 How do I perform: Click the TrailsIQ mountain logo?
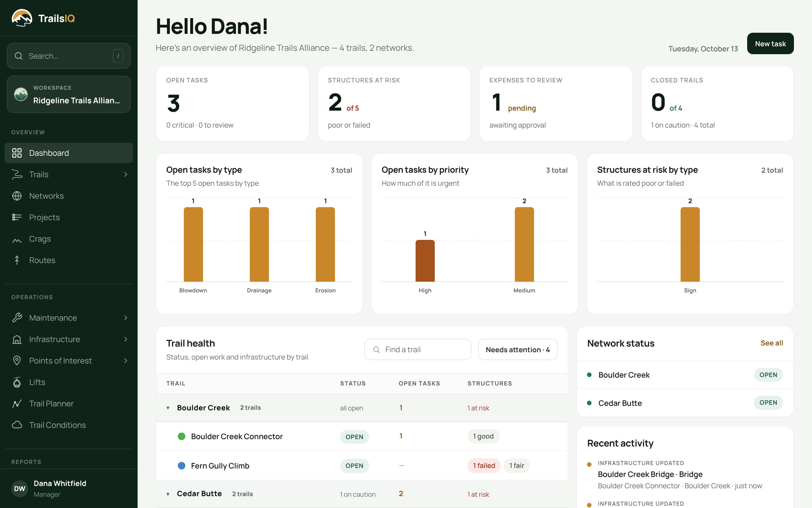tap(22, 18)
